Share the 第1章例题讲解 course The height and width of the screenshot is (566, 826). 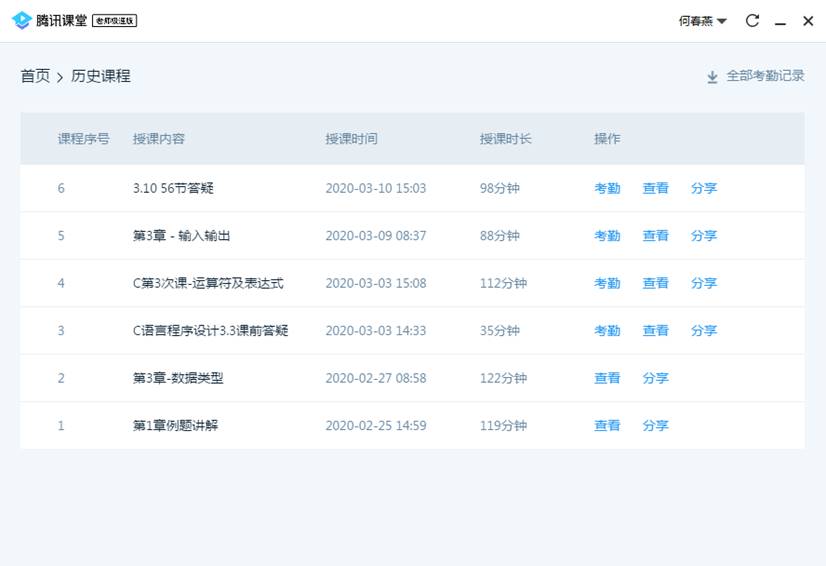pyautogui.click(x=655, y=425)
